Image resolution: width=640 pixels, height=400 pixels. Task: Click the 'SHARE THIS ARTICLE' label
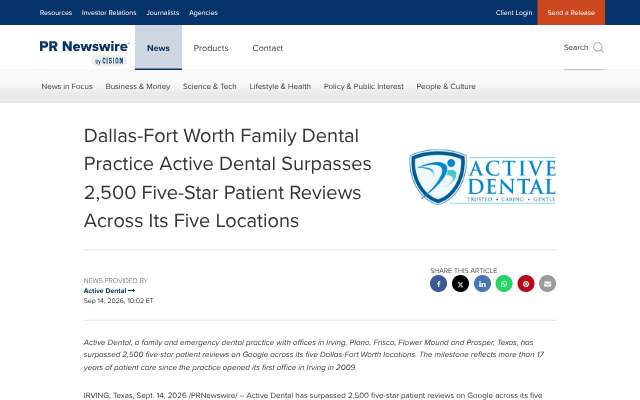coord(464,271)
